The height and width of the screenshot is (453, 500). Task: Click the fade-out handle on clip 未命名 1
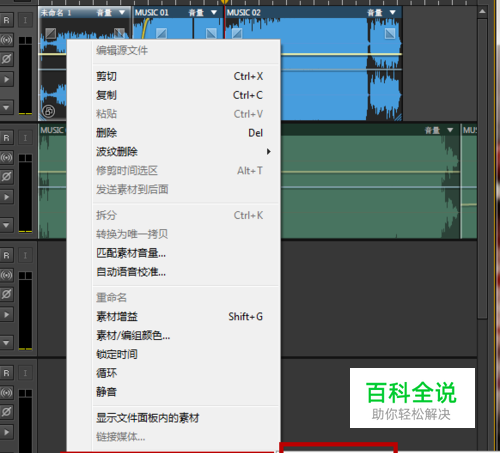pos(119,33)
